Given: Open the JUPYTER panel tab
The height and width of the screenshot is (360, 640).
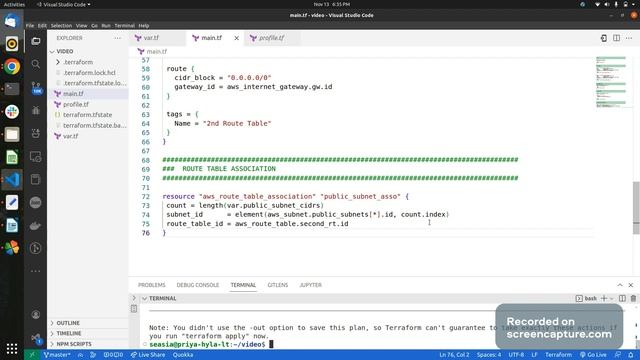Looking at the screenshot, I should [311, 285].
